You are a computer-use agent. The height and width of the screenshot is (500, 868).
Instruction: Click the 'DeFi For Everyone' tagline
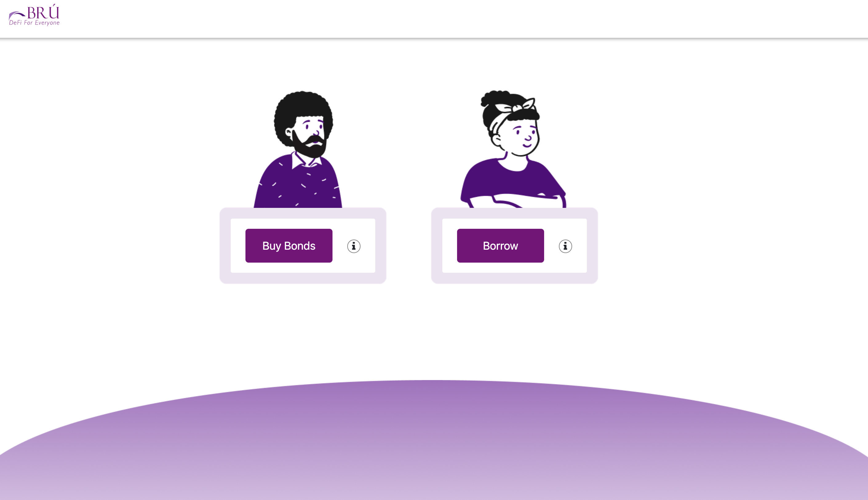(x=34, y=23)
